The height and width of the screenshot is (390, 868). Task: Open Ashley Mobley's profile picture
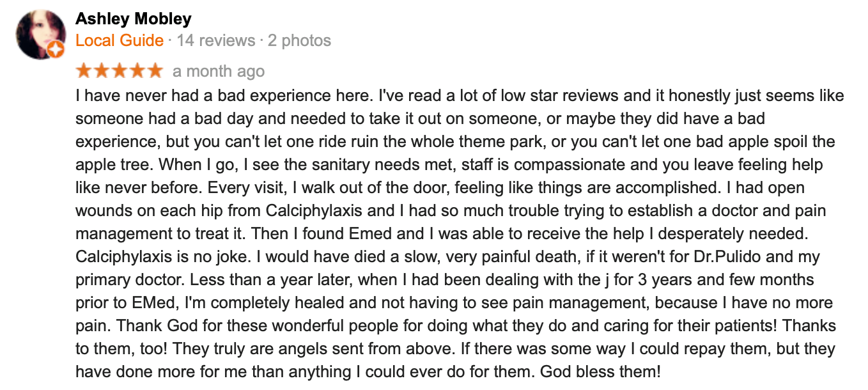click(40, 35)
